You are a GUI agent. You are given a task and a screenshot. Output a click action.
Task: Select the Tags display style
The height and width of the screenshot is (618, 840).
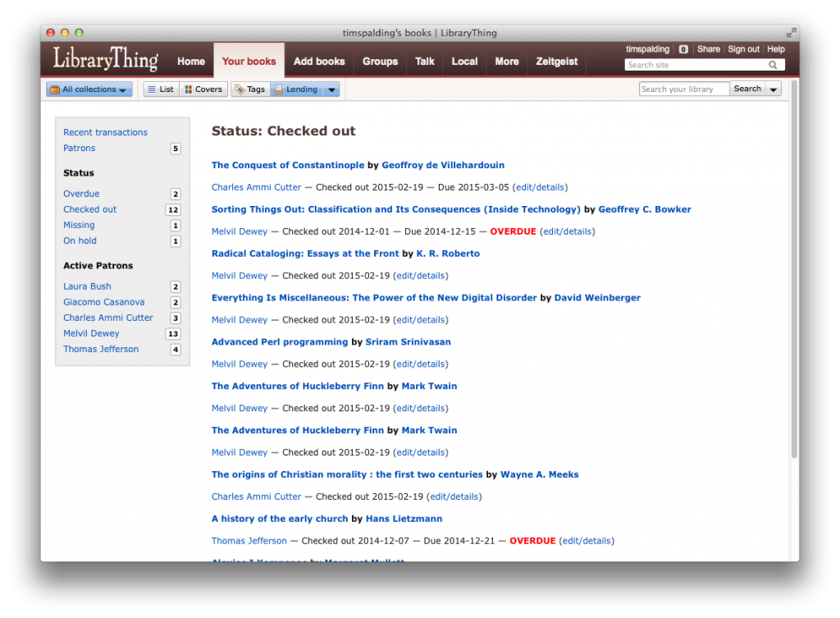click(x=250, y=89)
